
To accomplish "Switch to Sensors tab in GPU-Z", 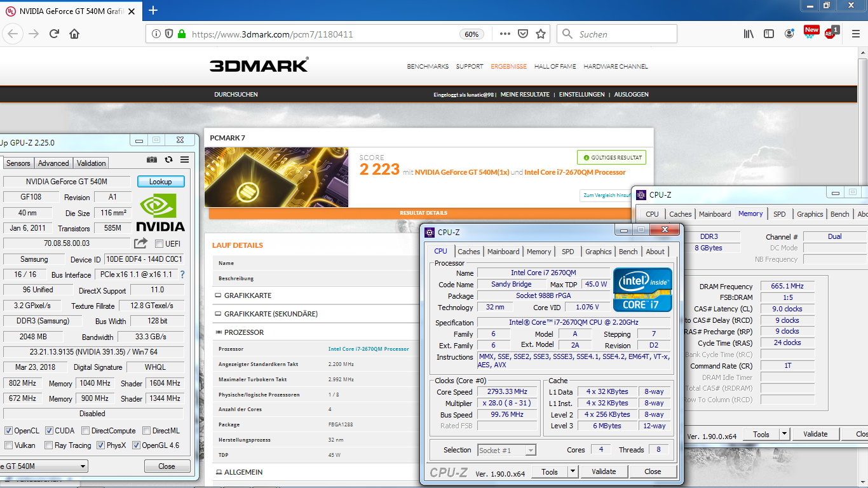I will (18, 163).
